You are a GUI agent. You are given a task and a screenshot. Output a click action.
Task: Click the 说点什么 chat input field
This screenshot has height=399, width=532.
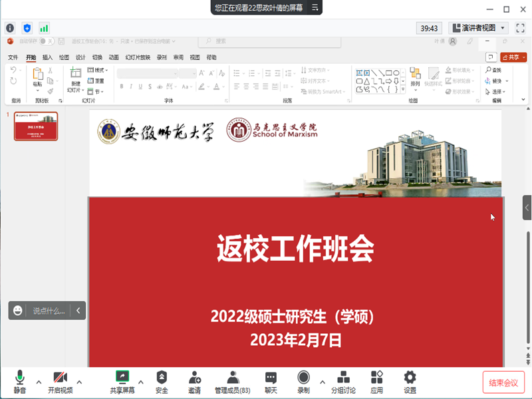click(x=49, y=311)
